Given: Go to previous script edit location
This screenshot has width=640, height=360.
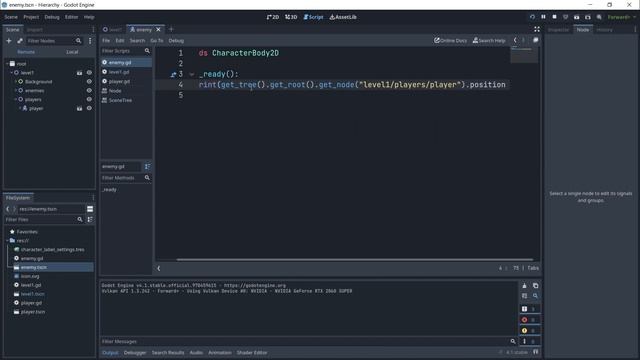Looking at the screenshot, I should click(515, 40).
